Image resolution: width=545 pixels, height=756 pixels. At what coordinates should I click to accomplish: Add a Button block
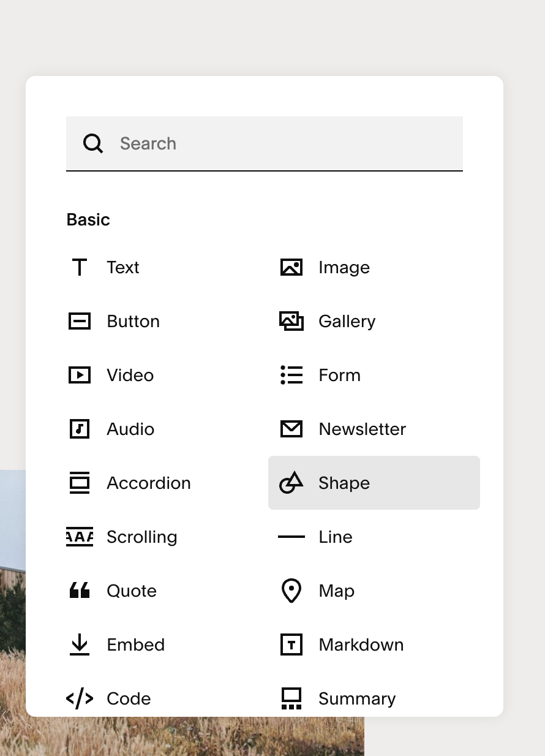[x=80, y=321]
